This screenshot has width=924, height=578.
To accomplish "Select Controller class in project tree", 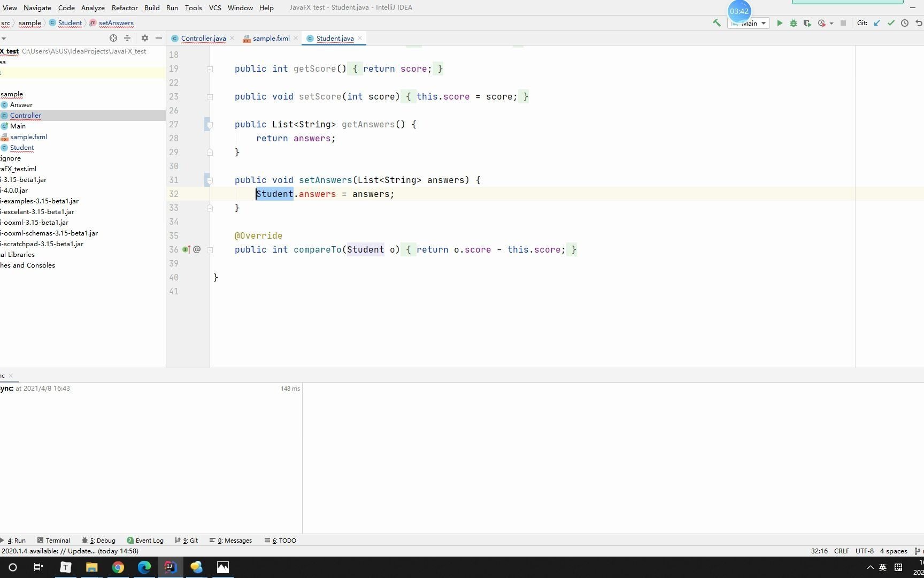I will point(26,116).
